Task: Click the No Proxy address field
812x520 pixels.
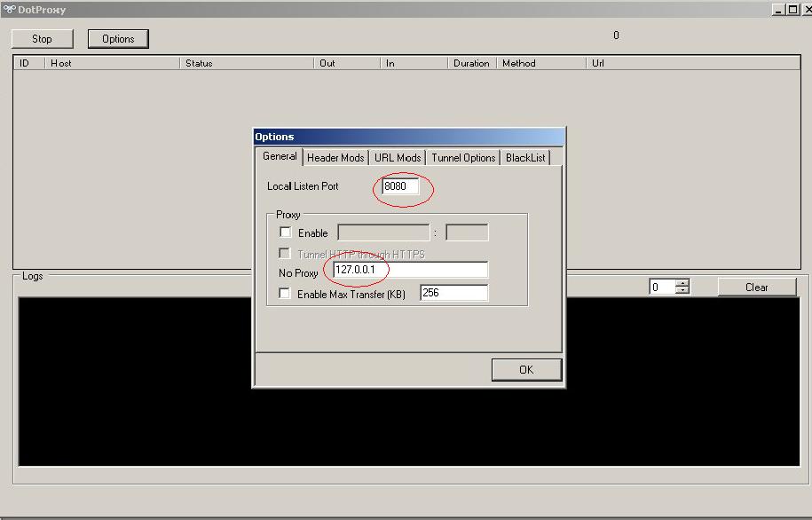Action: click(x=410, y=270)
